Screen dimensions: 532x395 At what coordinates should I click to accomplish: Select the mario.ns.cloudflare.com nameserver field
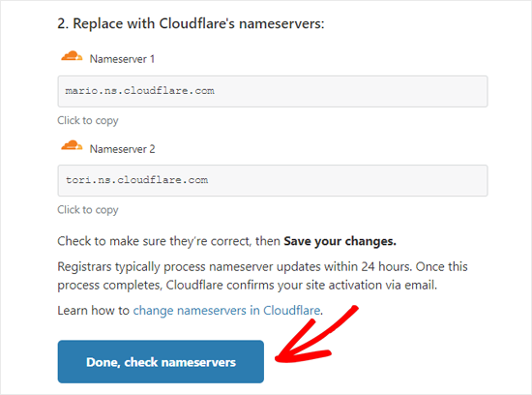[273, 91]
